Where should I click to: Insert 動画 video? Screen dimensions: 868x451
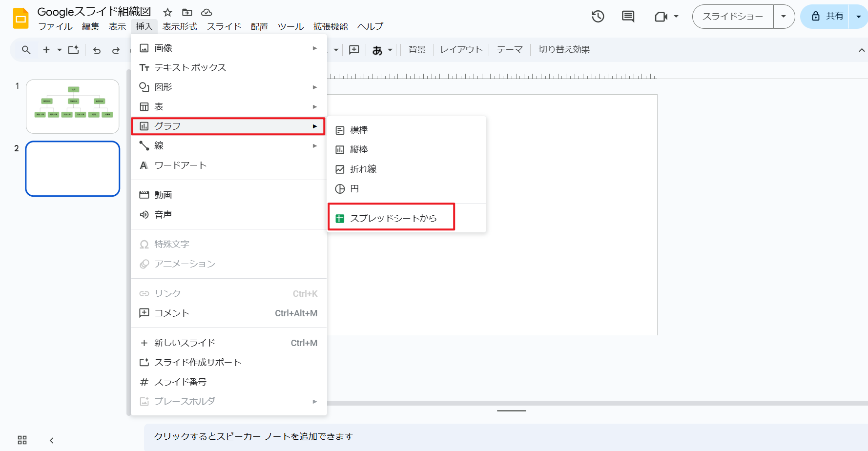click(228, 195)
